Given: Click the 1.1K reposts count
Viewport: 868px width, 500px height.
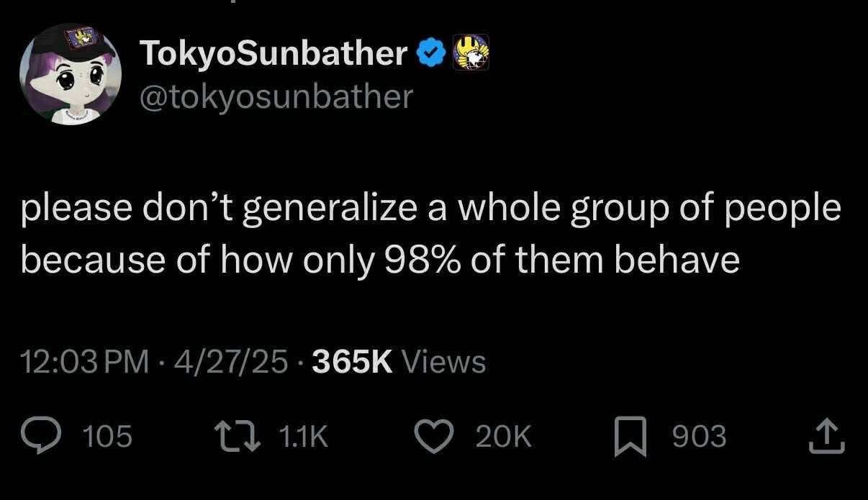Looking at the screenshot, I should pos(302,437).
